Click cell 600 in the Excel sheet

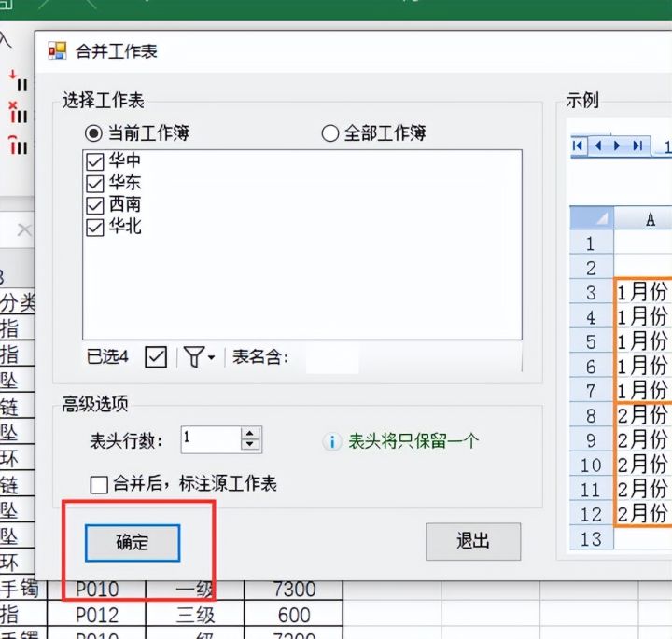(x=294, y=615)
